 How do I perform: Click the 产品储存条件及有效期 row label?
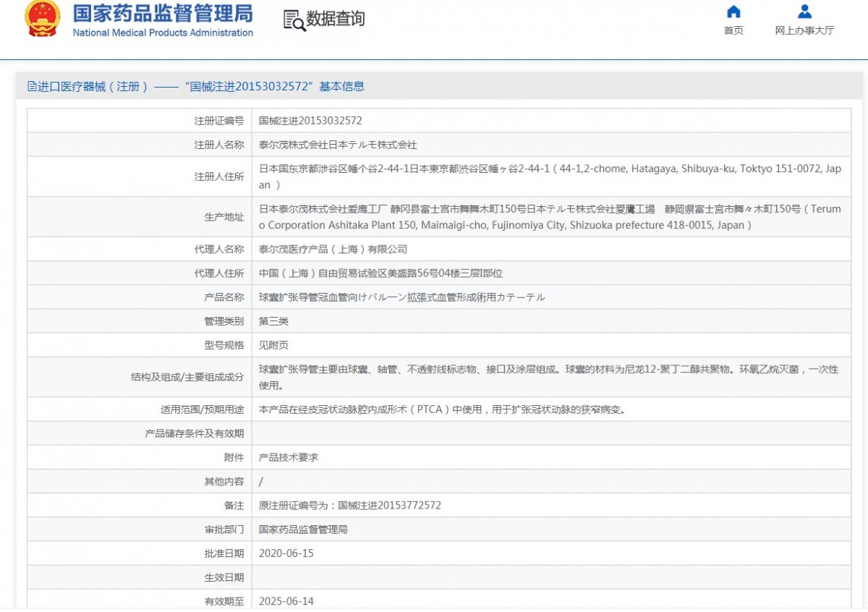195,433
